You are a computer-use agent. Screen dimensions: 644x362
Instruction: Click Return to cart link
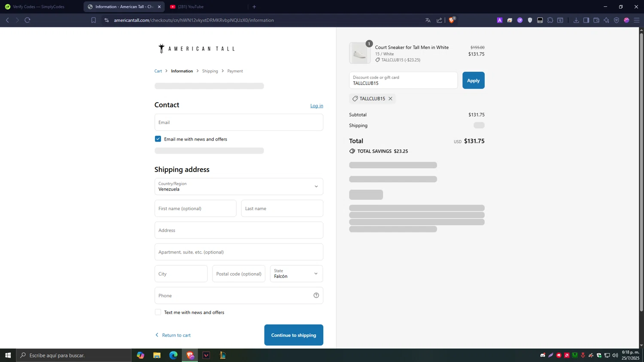pyautogui.click(x=173, y=335)
